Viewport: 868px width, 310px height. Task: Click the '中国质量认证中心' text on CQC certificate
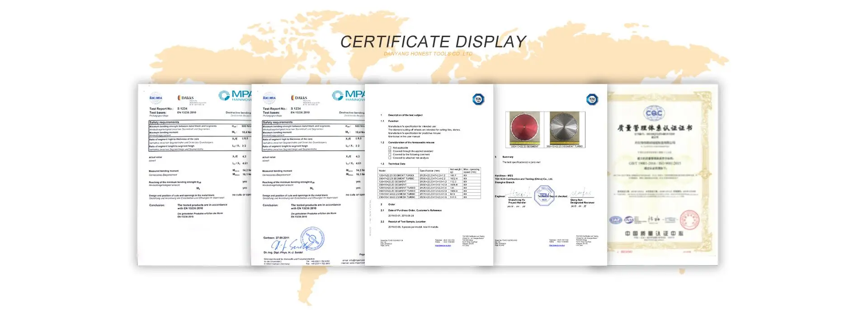(x=654, y=234)
